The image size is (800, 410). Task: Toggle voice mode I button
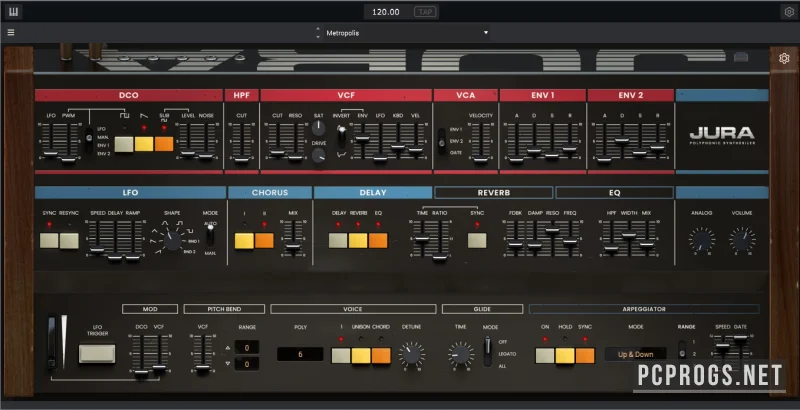(x=341, y=355)
